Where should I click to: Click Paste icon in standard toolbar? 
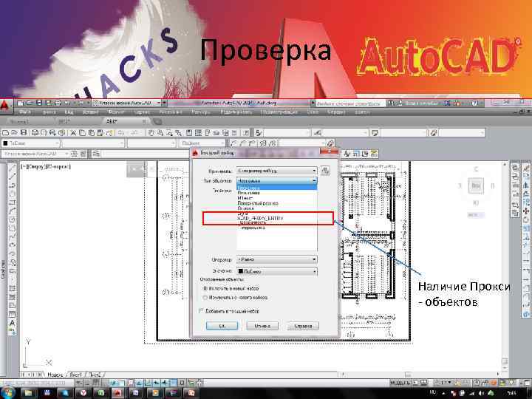pyautogui.click(x=91, y=133)
